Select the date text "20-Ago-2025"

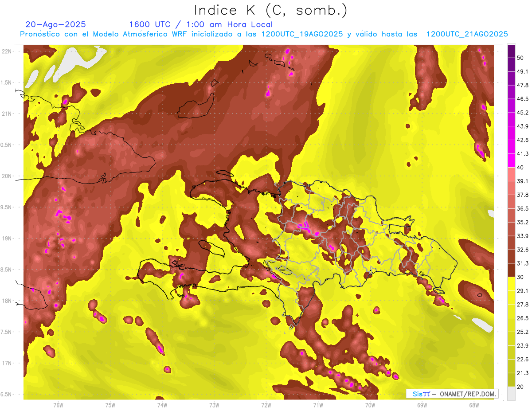tap(56, 24)
